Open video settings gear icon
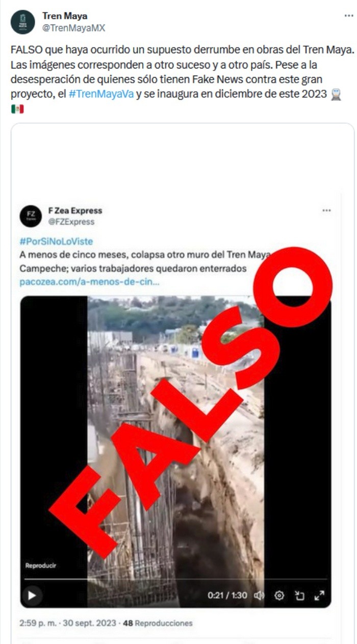This screenshot has height=644, width=357. click(x=279, y=595)
